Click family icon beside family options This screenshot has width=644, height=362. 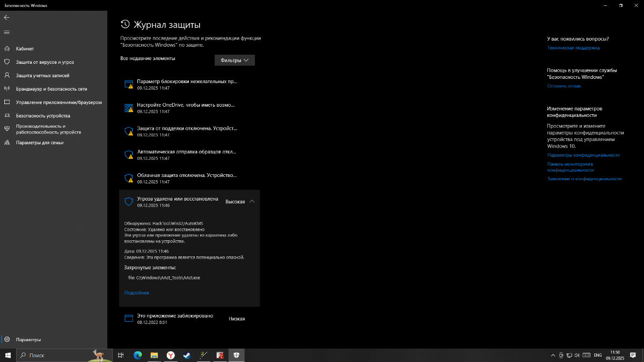point(7,143)
